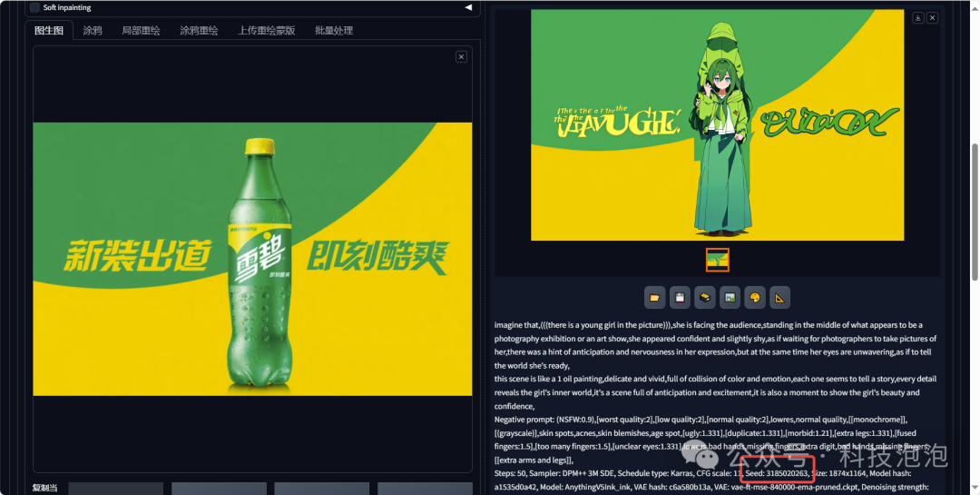Remove the uploaded Sprite bottle input image

click(461, 57)
